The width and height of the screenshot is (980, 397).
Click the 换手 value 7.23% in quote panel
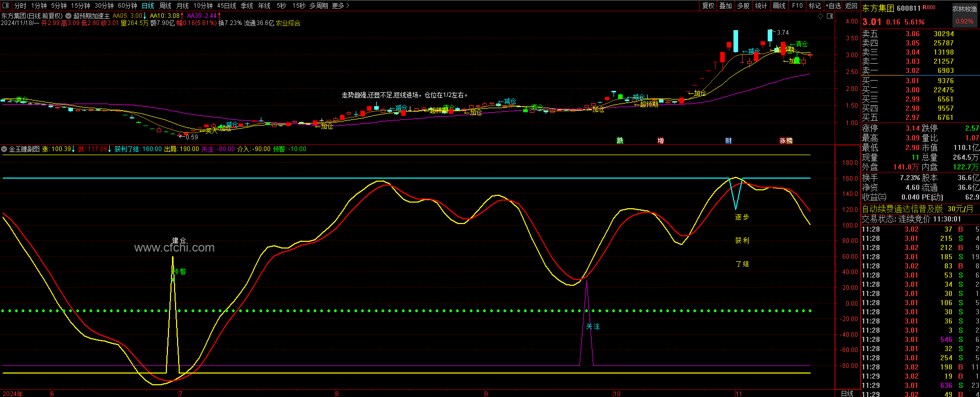910,178
